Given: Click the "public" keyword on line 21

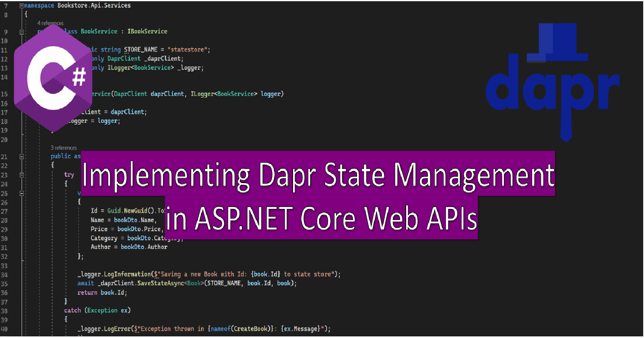Looking at the screenshot, I should (61, 156).
